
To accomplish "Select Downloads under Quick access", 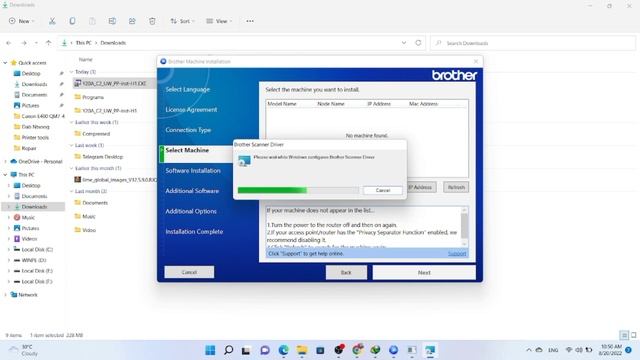I will pyautogui.click(x=34, y=84).
